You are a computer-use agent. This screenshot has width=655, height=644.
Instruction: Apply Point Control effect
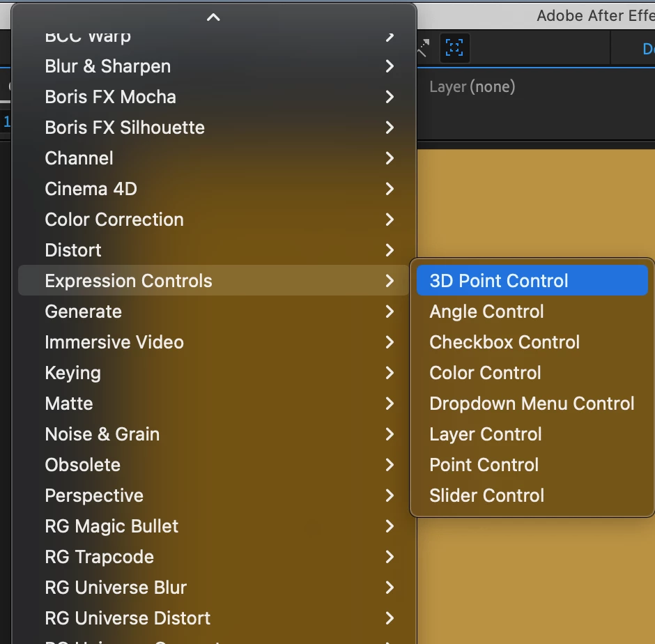click(532, 465)
